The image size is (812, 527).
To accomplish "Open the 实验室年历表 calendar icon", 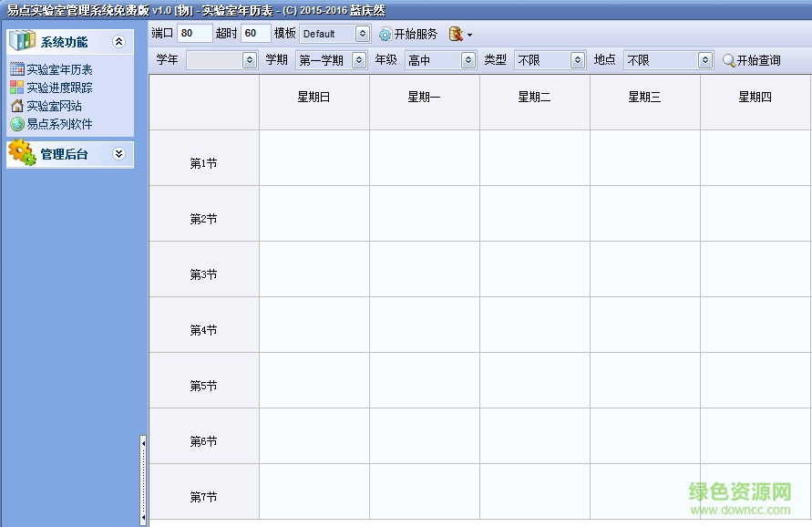I will click(x=19, y=68).
